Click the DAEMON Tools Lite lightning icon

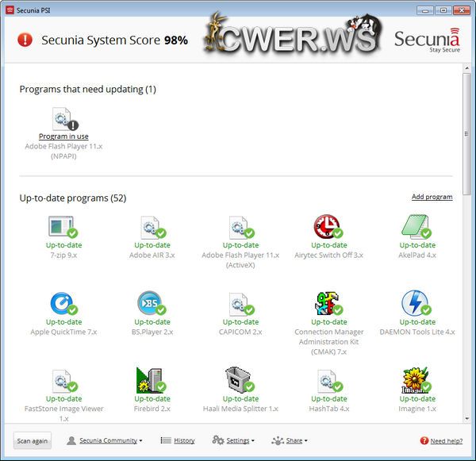(x=415, y=304)
